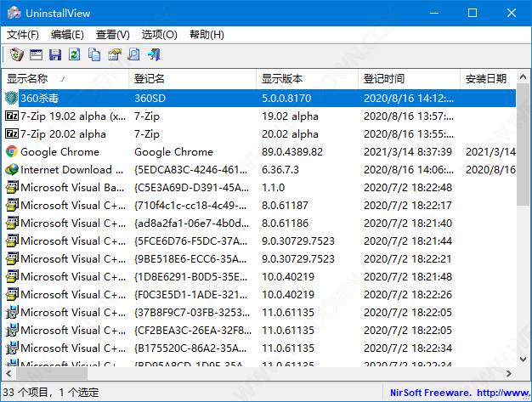
Task: Click the 19.02 alpha version cell
Action: tap(290, 116)
